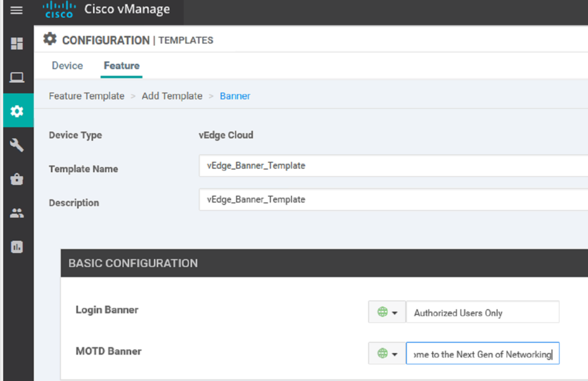Go to Feature Template breadcrumb
Screen dimensions: 588x381
[87, 96]
